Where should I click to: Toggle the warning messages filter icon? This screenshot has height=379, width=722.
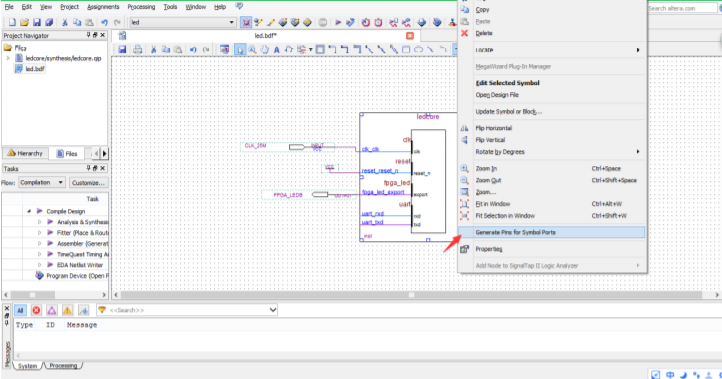tap(67, 310)
